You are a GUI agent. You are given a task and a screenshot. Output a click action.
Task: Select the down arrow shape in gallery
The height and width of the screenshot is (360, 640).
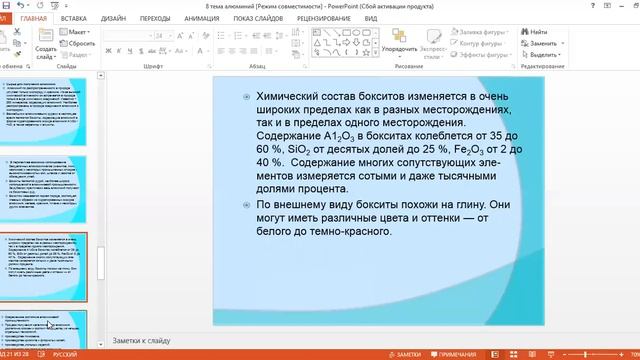pos(356,42)
